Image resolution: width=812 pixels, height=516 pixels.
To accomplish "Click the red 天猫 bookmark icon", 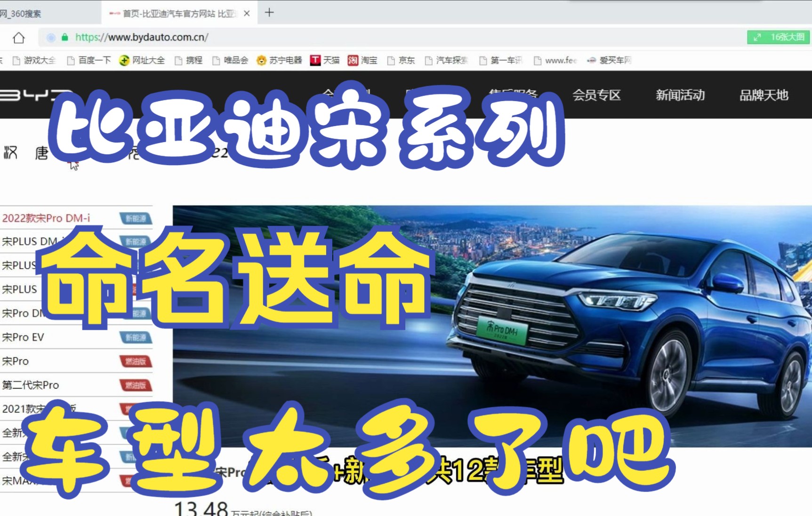I will point(315,60).
